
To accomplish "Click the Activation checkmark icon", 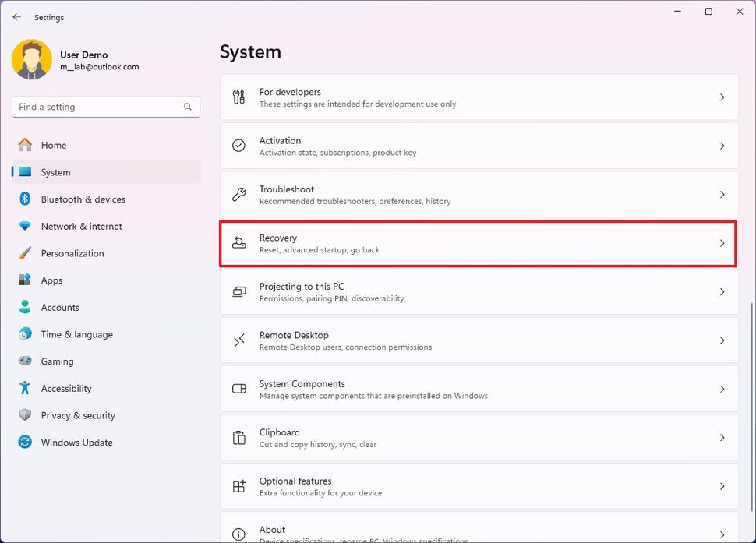I will pos(239,146).
